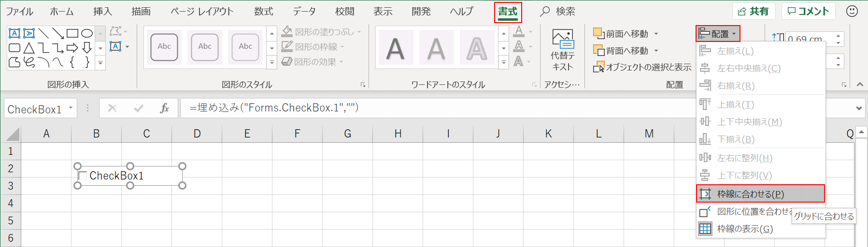The height and width of the screenshot is (247, 868).
Task: Open the 配置 align dropdown
Action: click(718, 34)
